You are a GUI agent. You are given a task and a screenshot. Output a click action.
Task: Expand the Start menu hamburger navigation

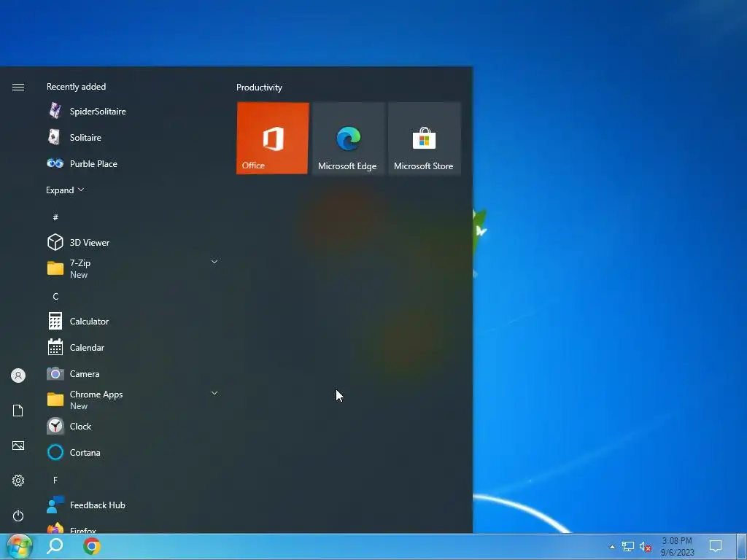18,87
